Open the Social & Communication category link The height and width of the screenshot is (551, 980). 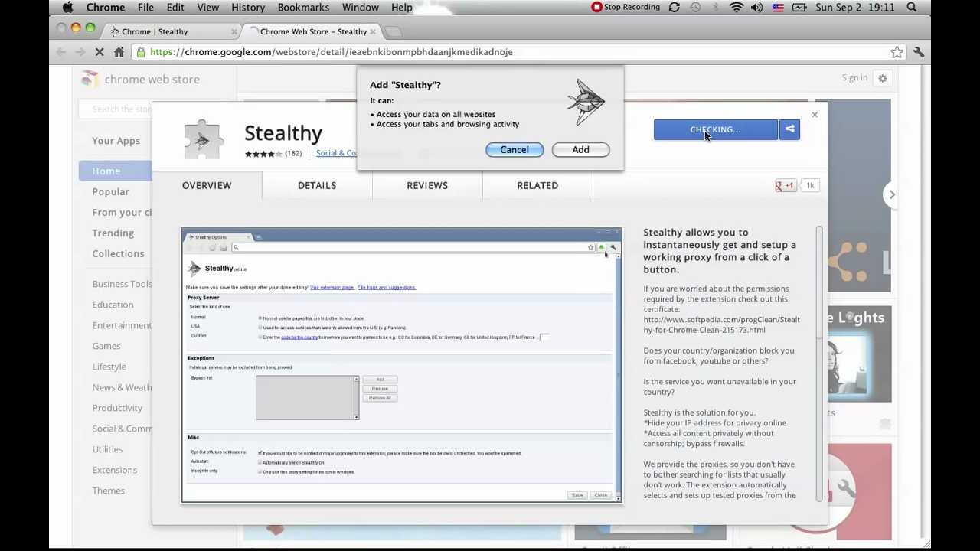coord(336,153)
